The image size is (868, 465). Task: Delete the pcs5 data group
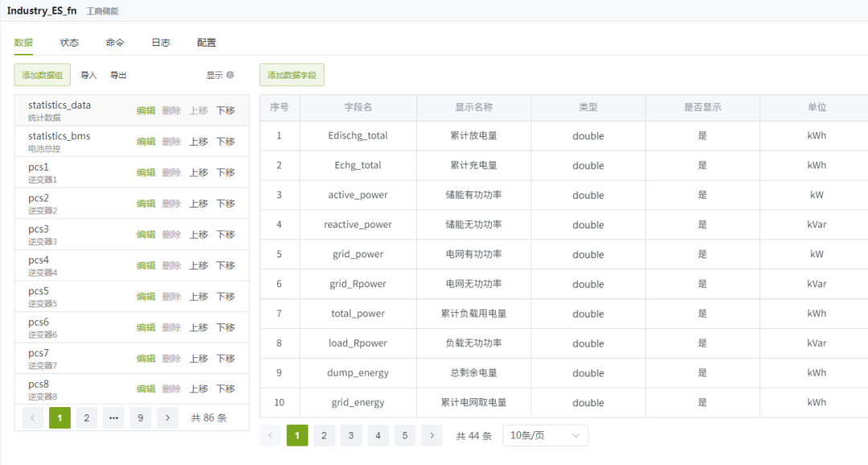pyautogui.click(x=172, y=297)
